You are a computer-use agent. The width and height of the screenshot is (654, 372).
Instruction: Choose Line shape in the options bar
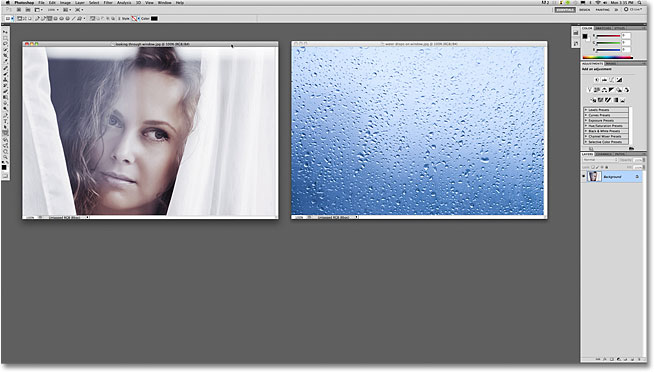[x=73, y=18]
